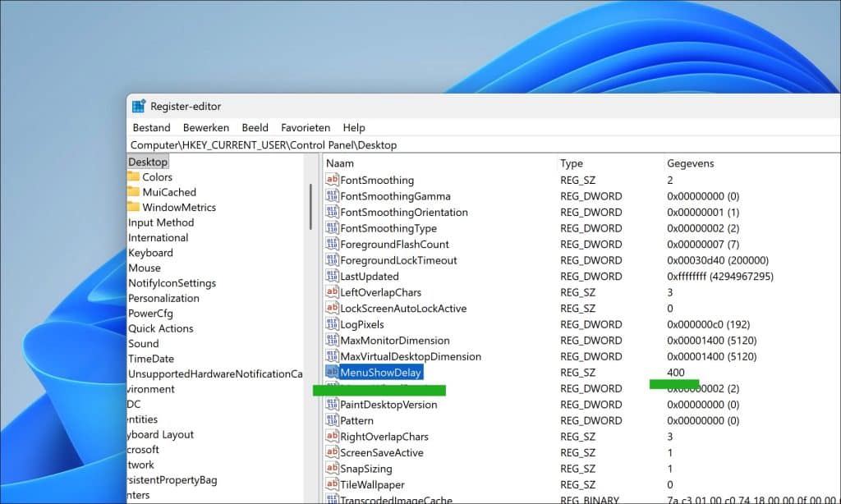
Task: Click the 0xffffffff (4294967295) data value
Action: click(x=720, y=277)
